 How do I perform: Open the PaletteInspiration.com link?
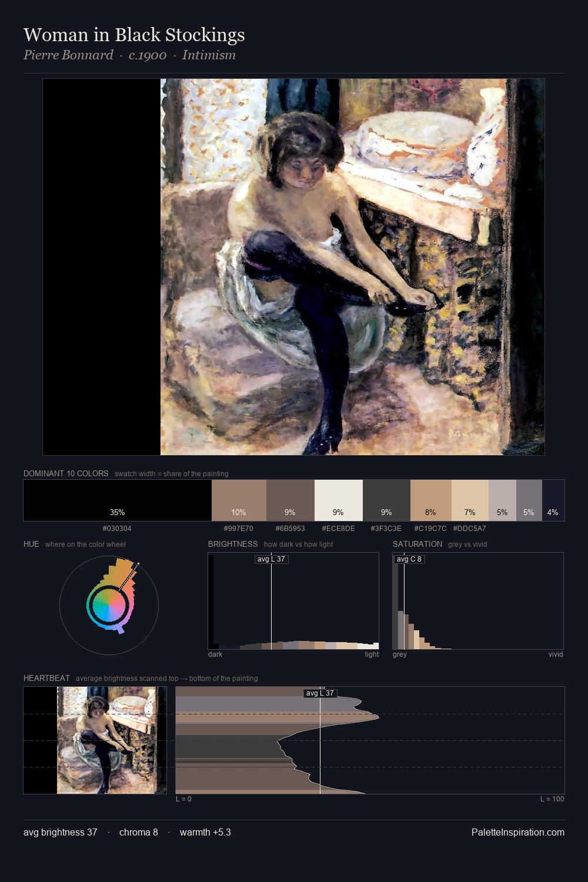[x=518, y=833]
